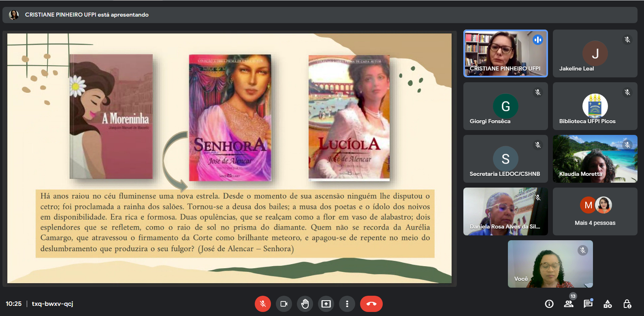Click the J avatar circle
Image resolution: width=644 pixels, height=316 pixels.
click(595, 53)
